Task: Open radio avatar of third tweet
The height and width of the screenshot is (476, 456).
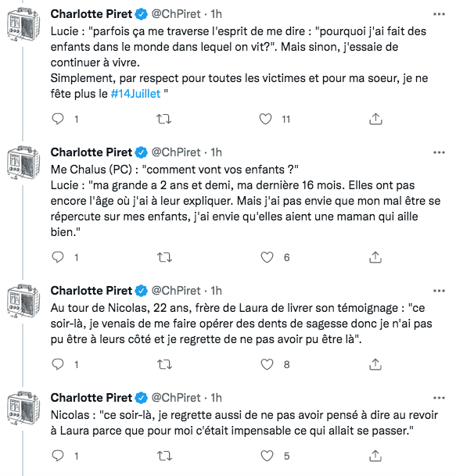Action: (23, 301)
